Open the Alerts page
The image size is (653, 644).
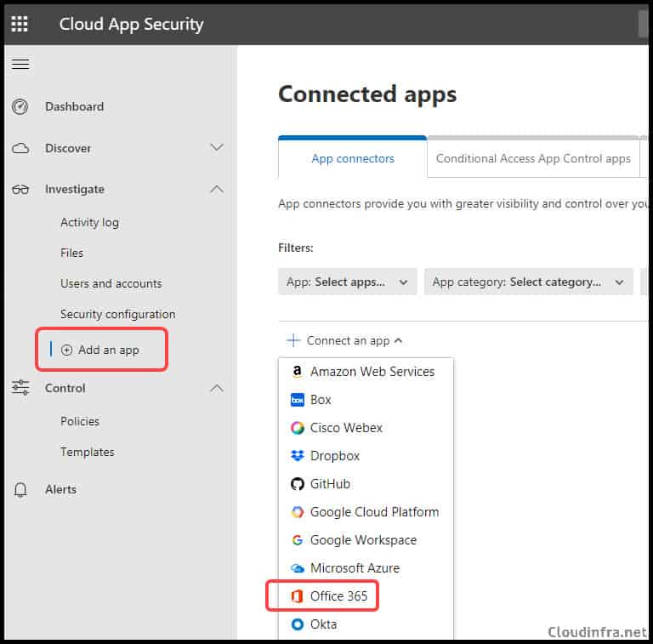coord(61,489)
